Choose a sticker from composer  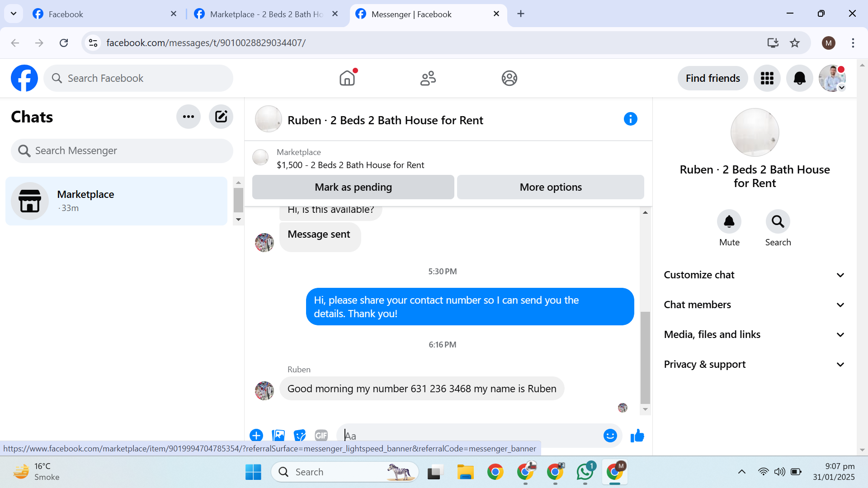click(x=300, y=436)
